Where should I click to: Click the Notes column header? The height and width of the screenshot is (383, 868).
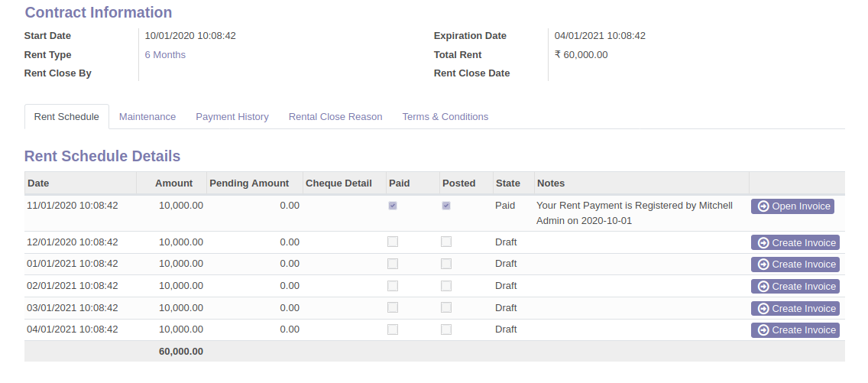coord(642,183)
